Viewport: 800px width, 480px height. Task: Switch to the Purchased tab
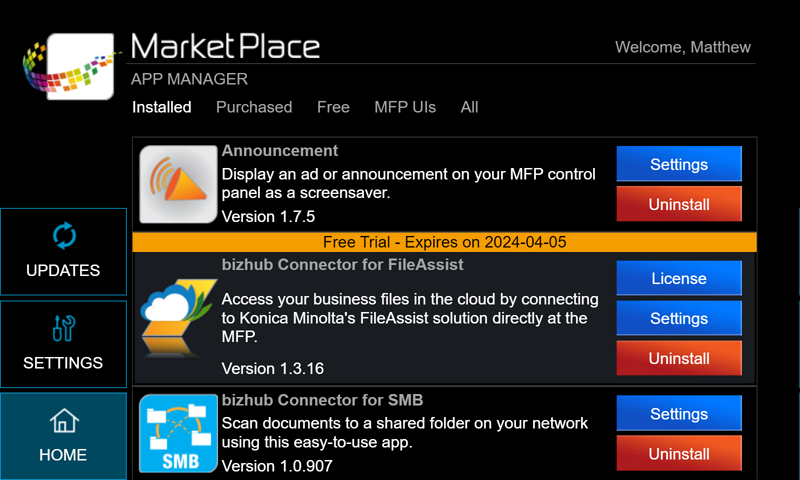[254, 107]
